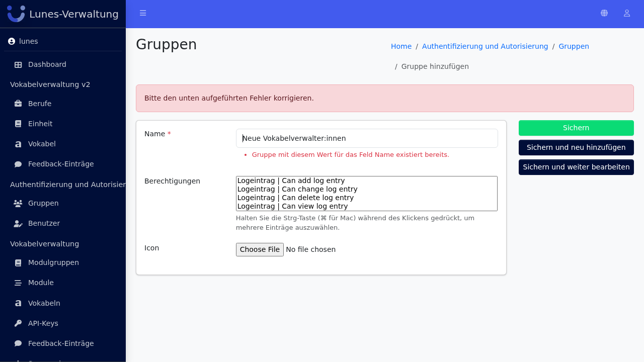Click the Vokabelverwaltung v2 section header
Screen dimensions: 644x362
(x=50, y=84)
